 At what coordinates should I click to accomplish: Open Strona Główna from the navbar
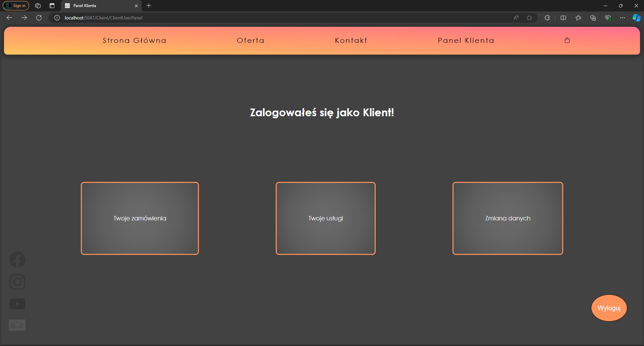(x=134, y=40)
